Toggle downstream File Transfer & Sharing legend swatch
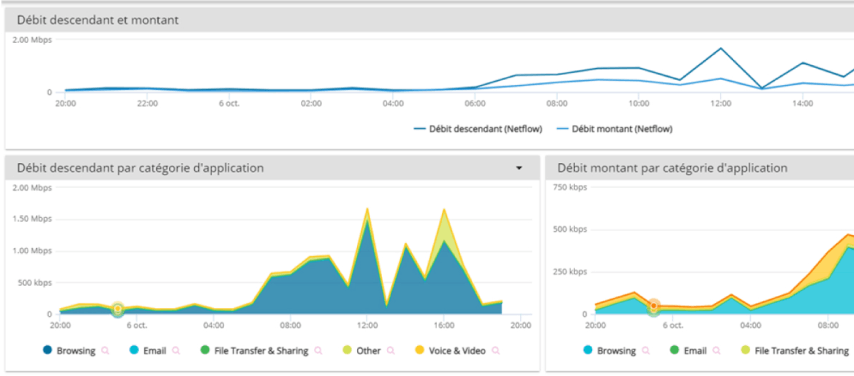Screen dimensions: 854x376 point(205,351)
